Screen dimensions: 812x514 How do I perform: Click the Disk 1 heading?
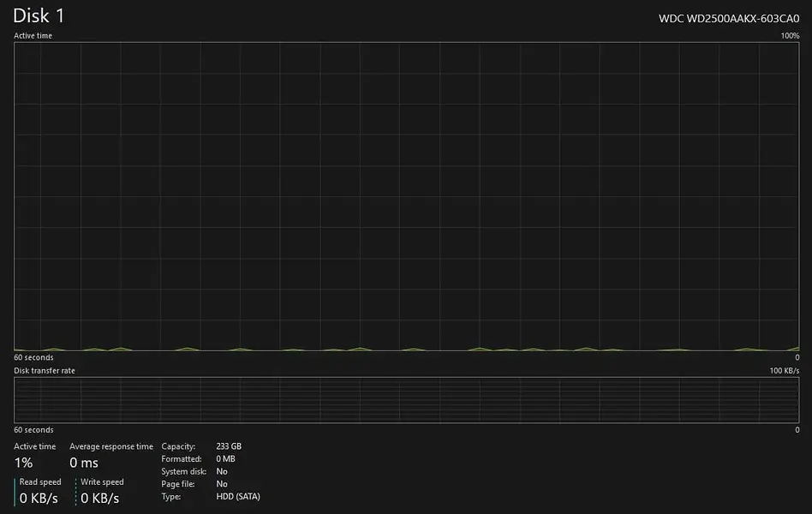[x=39, y=15]
